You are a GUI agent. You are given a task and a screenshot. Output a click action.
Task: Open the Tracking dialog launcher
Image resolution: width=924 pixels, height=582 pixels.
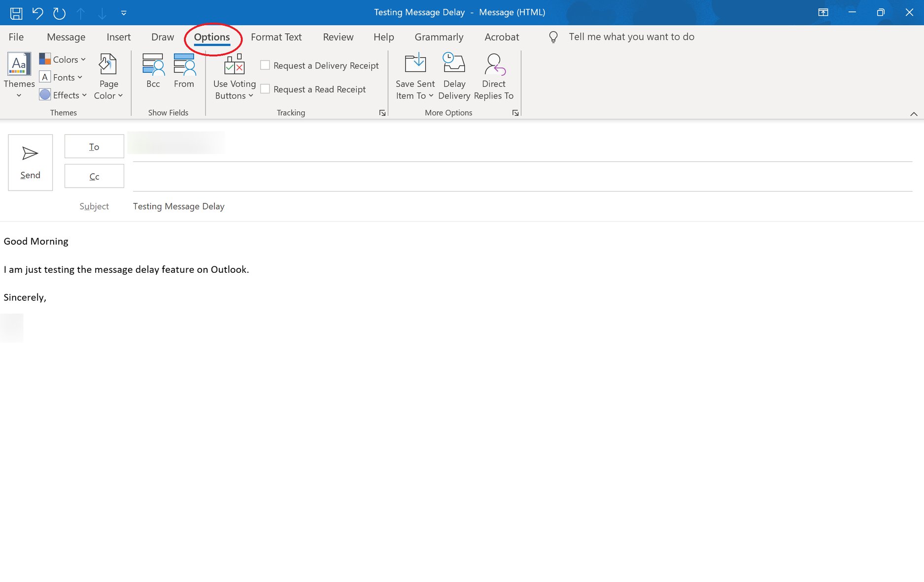(382, 113)
